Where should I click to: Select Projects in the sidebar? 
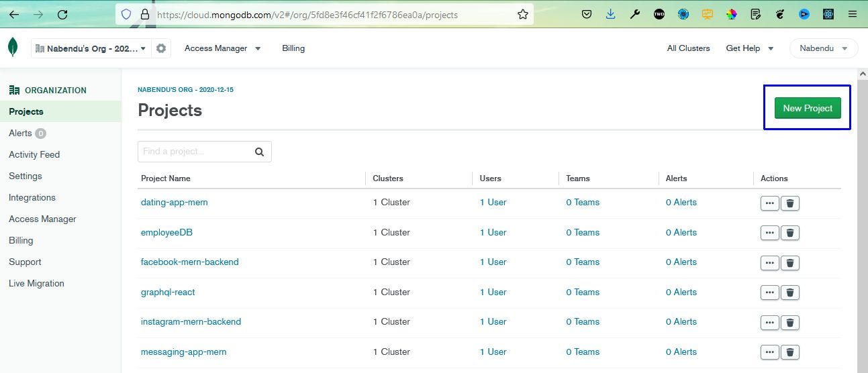[60, 111]
